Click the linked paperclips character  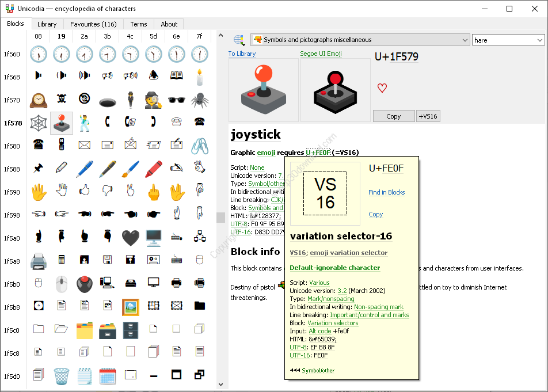(199, 146)
